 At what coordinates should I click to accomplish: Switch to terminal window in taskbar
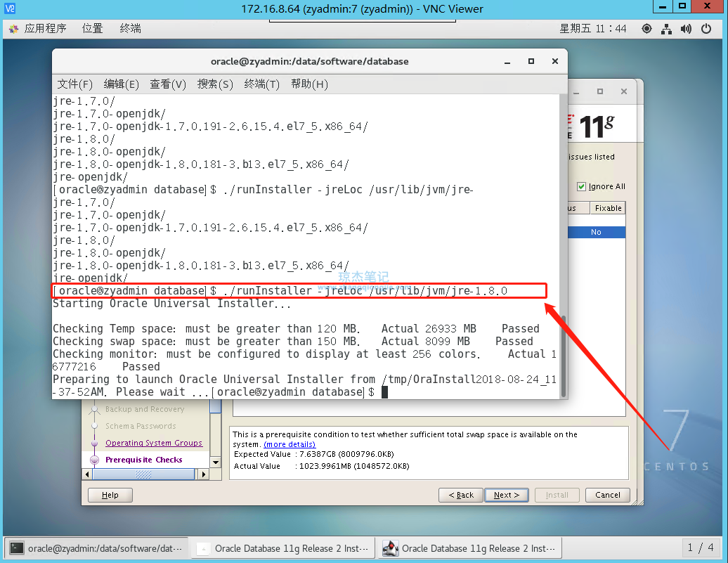point(96,549)
